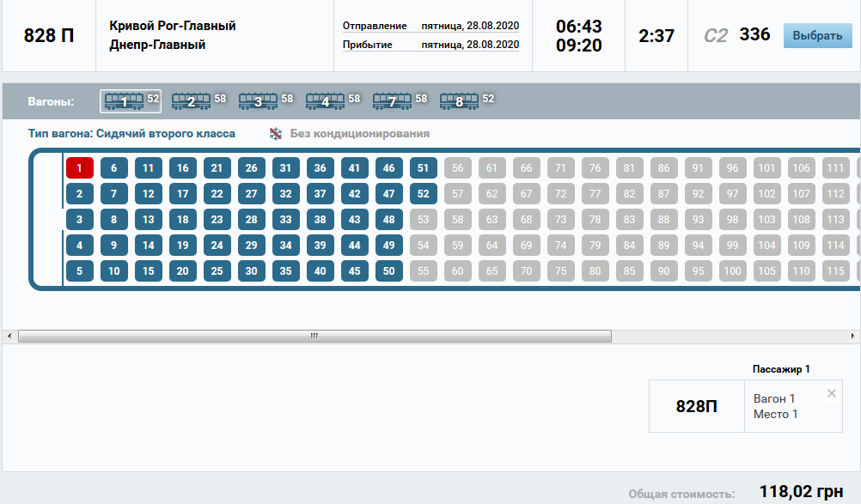The height and width of the screenshot is (504, 861).
Task: Choose wagon 3 carriage icon
Action: click(x=258, y=101)
